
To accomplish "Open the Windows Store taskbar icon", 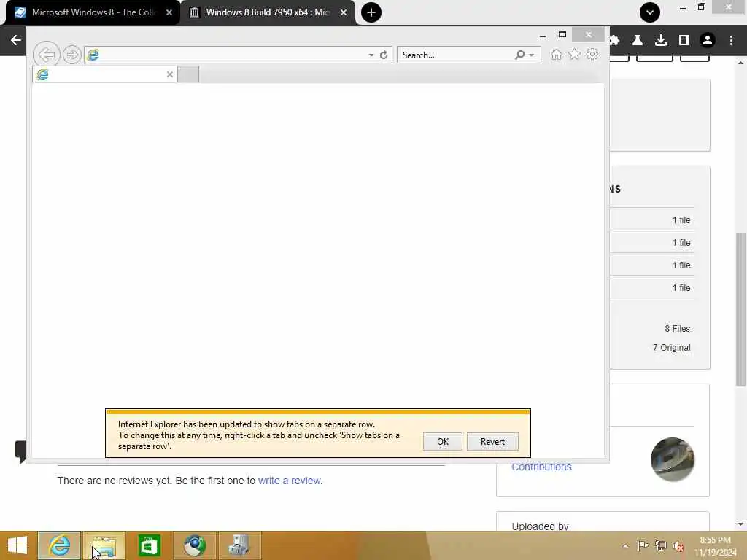I will click(149, 545).
